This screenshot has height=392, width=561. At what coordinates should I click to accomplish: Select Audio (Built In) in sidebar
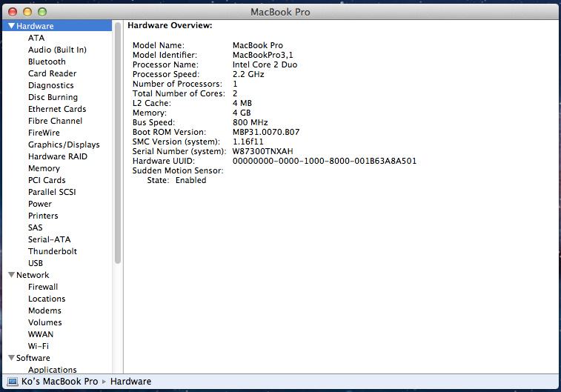(57, 50)
